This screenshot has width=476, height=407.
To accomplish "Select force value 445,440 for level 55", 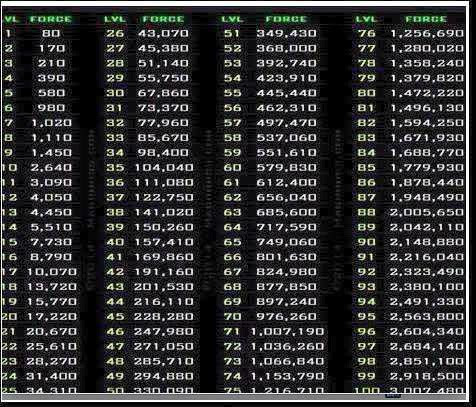I will point(287,93).
